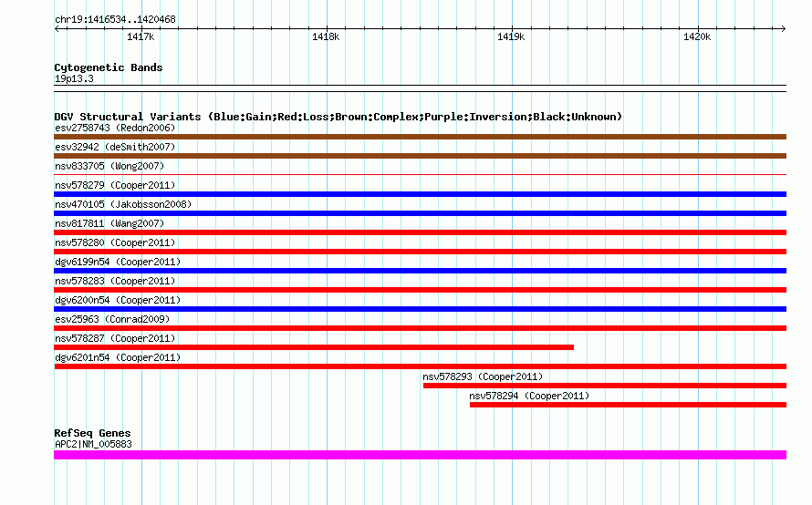This screenshot has width=812, height=505.
Task: Click the chr19:1416534..1420468 coordinates text
Action: click(x=115, y=19)
